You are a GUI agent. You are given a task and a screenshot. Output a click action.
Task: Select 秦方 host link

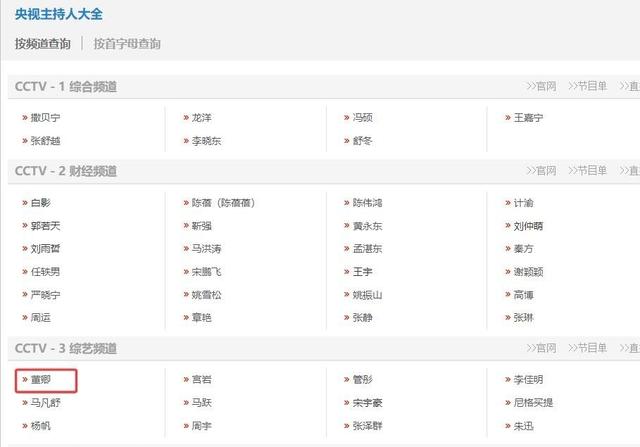tap(523, 249)
